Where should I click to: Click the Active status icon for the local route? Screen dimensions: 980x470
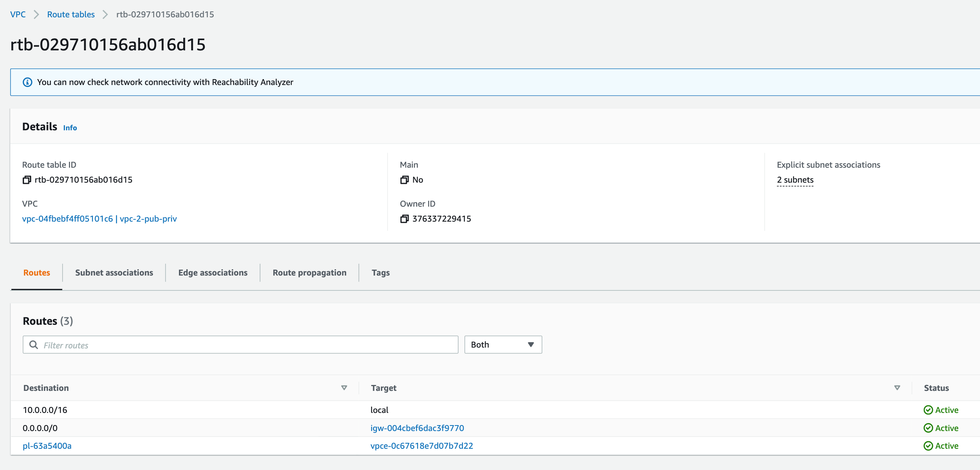(928, 410)
